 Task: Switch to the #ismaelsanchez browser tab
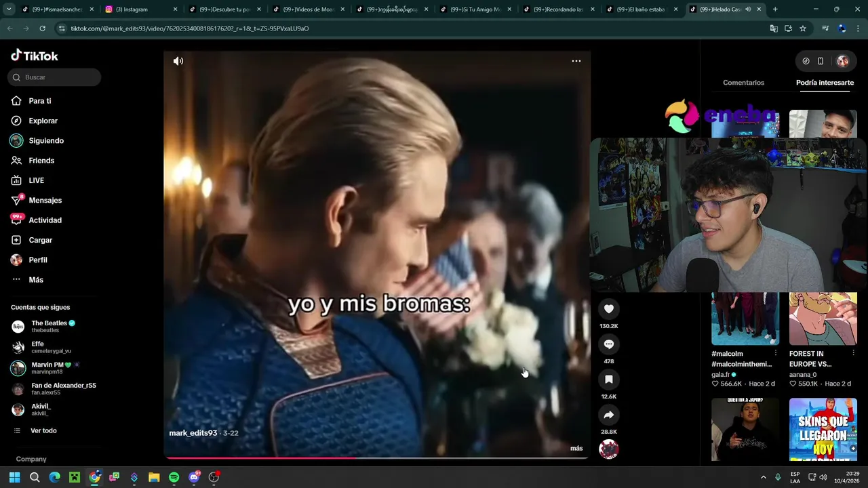click(x=58, y=9)
